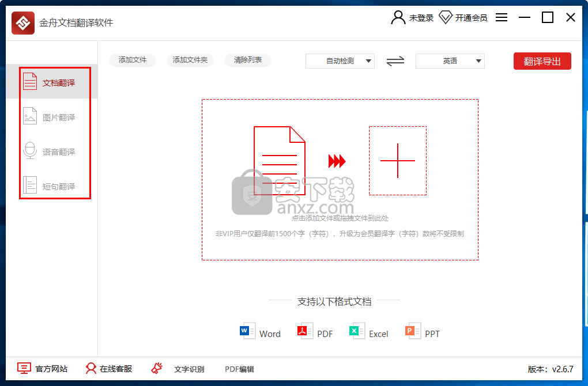Click the 清除列表 button
Viewport: 588px width, 386px height.
(x=248, y=60)
